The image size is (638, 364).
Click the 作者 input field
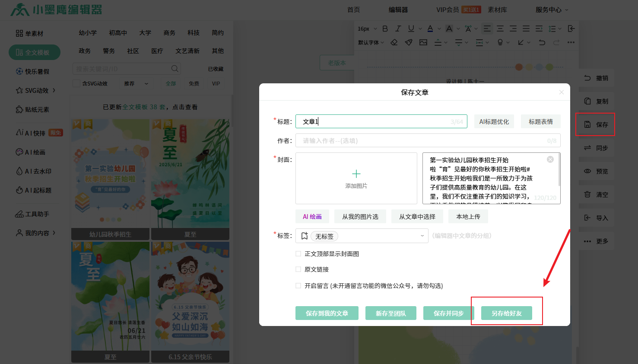(x=428, y=140)
